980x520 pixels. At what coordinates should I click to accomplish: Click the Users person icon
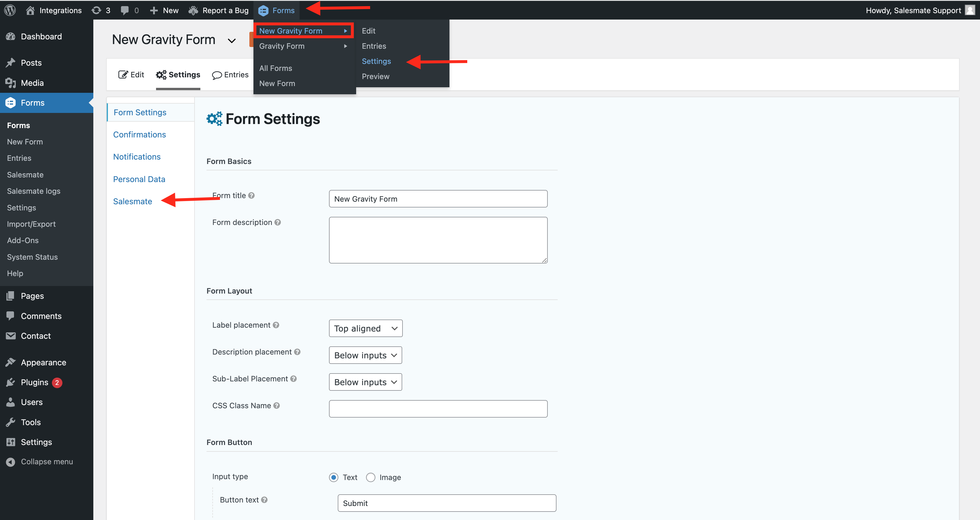tap(11, 402)
